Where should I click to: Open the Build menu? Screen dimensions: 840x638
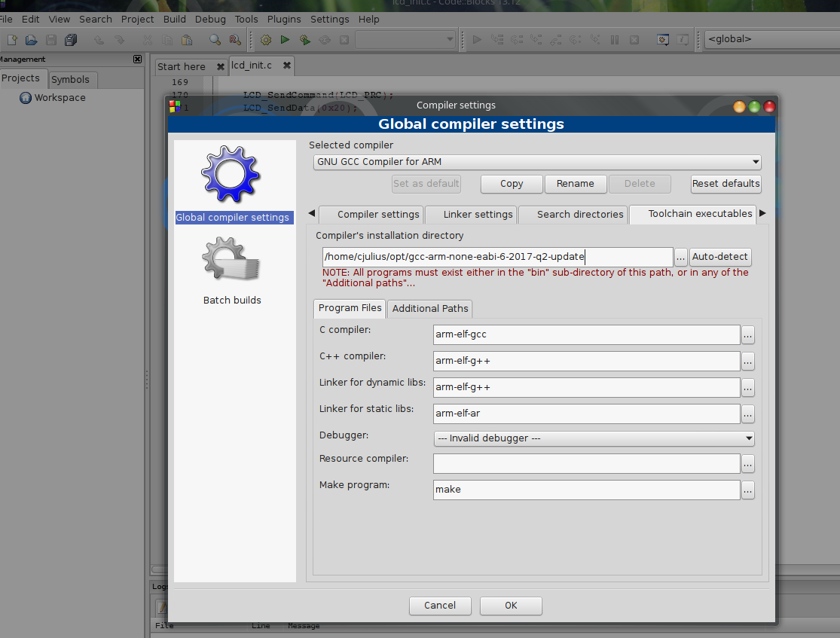tap(175, 20)
